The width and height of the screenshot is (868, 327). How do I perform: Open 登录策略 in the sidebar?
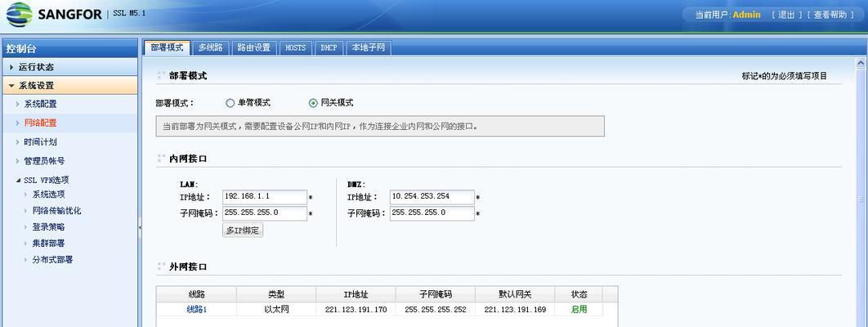[x=48, y=226]
